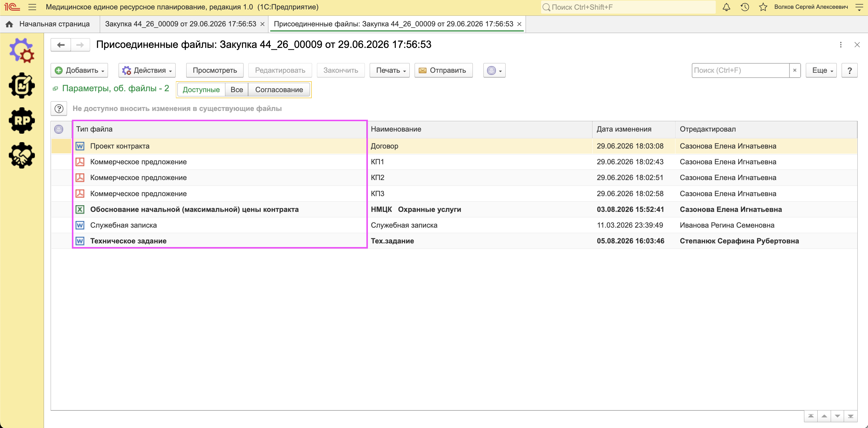
Task: Select the Тех.задание name cell
Action: (479, 241)
